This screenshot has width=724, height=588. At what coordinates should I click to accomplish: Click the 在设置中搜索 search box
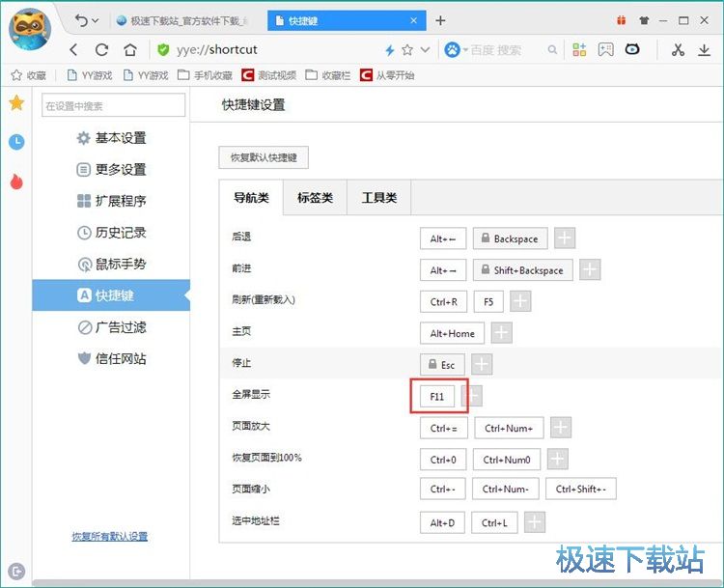pos(114,105)
